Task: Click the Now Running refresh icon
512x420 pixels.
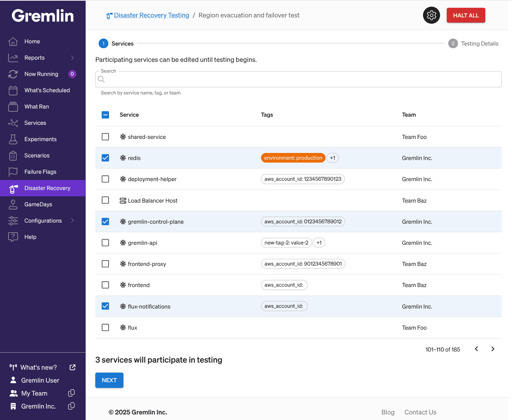Action: pyautogui.click(x=13, y=74)
